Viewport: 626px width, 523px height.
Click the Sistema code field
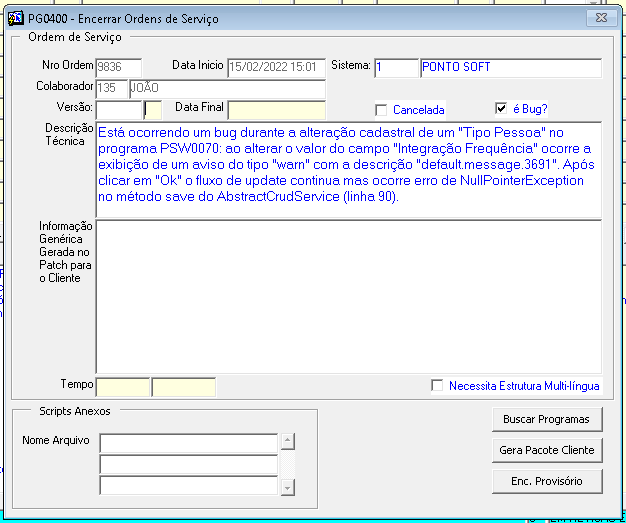[x=396, y=67]
